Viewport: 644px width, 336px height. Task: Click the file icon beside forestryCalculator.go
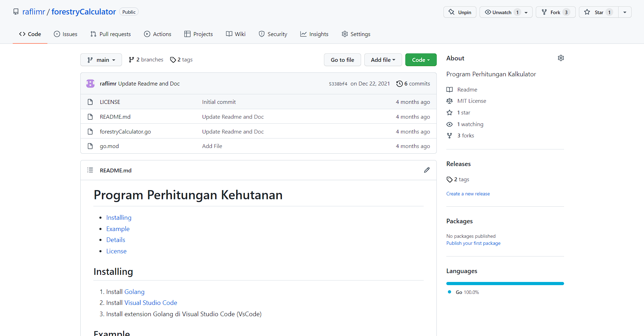pos(90,131)
